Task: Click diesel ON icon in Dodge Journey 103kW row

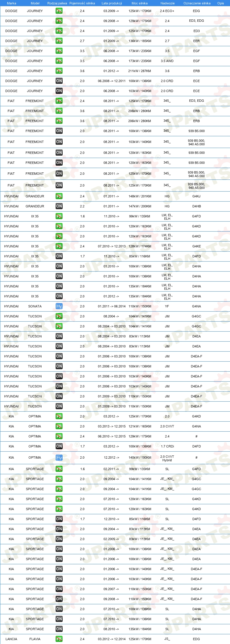Action: (59, 91)
